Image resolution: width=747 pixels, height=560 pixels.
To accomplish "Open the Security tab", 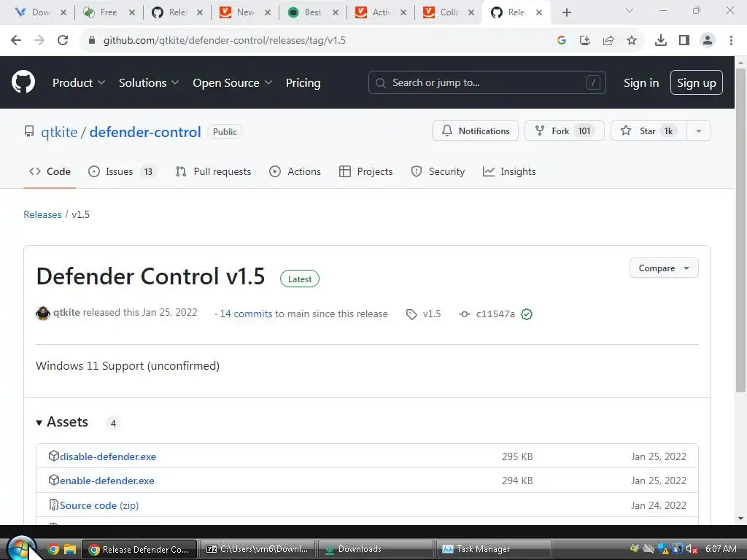I will 438,171.
